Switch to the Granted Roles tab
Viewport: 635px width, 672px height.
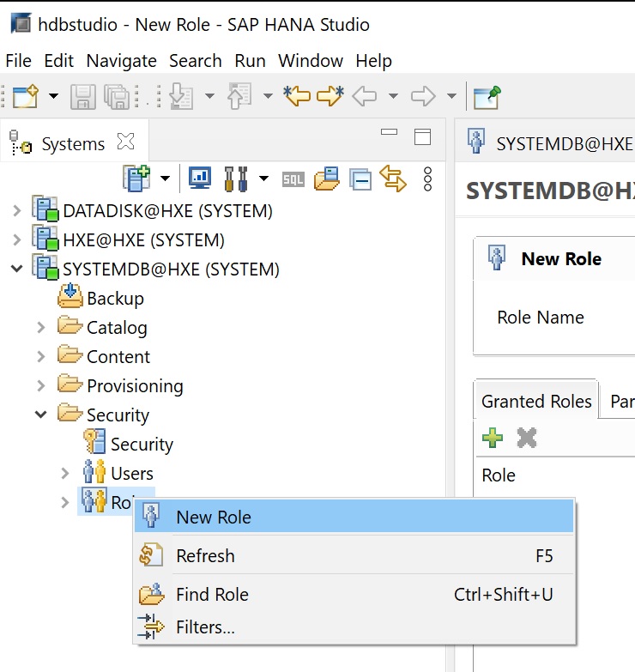point(536,401)
